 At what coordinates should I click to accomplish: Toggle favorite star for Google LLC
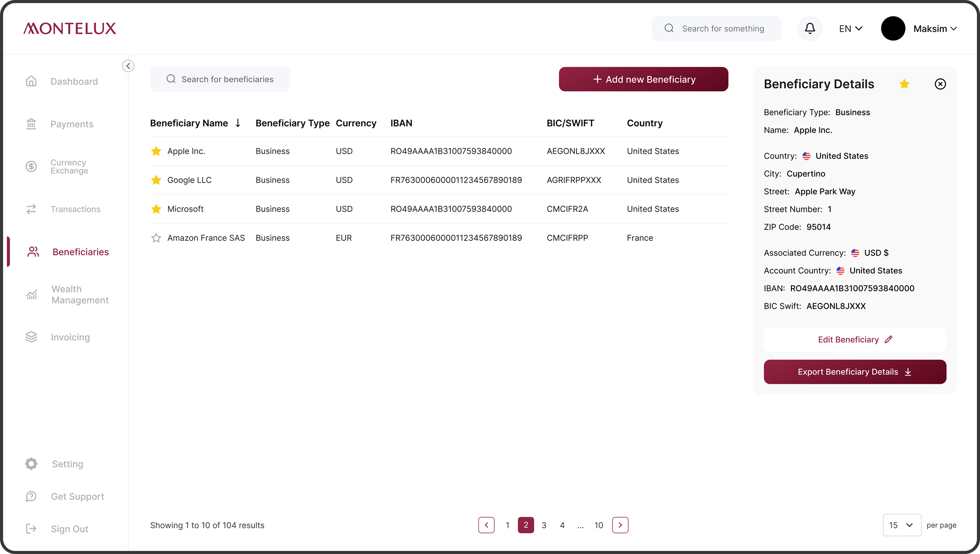156,180
